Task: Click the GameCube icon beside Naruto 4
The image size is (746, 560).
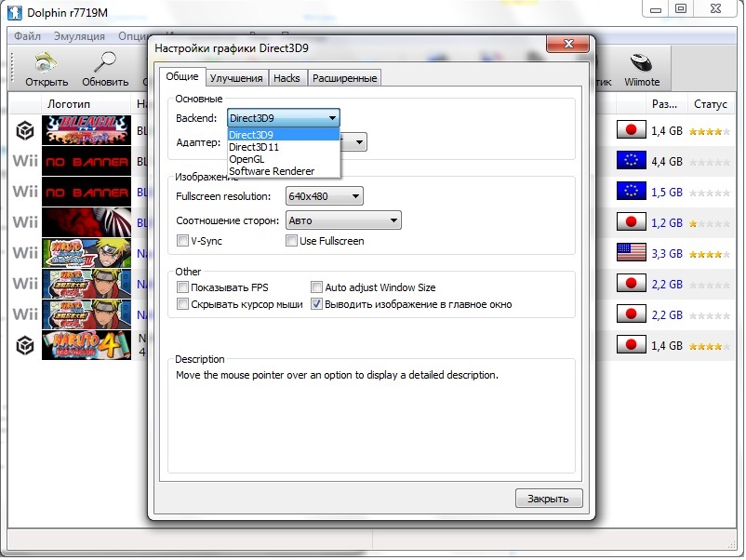Action: 25,345
